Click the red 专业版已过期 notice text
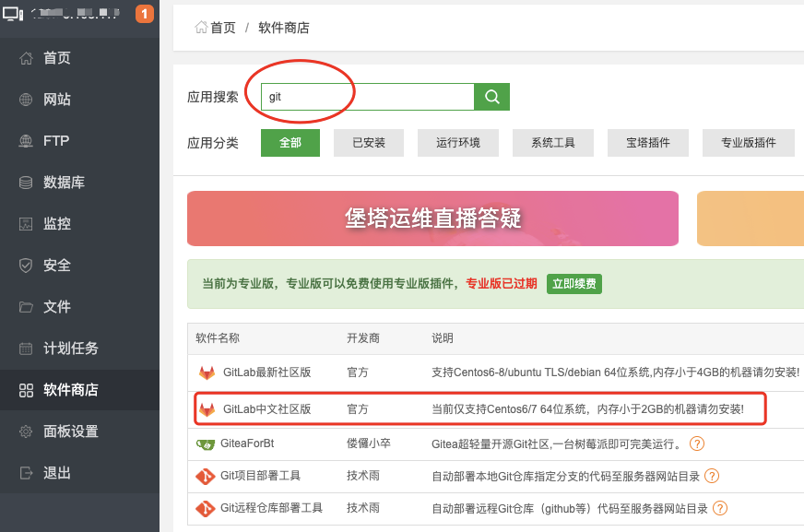This screenshot has width=804, height=532. coord(501,283)
